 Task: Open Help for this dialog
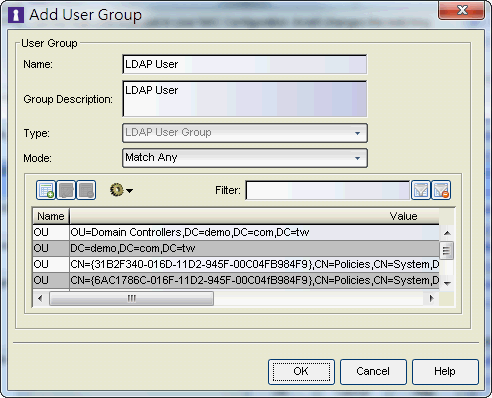pos(445,372)
